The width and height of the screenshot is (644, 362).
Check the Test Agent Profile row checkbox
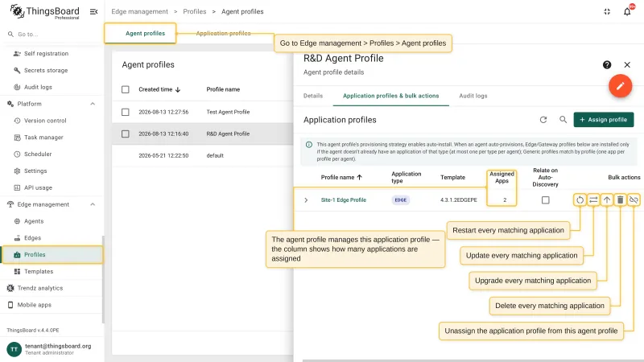(x=126, y=112)
